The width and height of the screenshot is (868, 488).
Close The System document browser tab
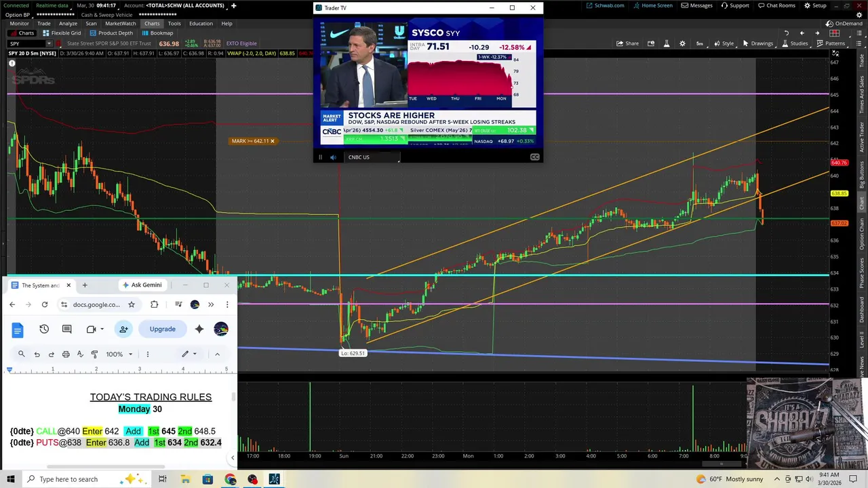(x=68, y=285)
